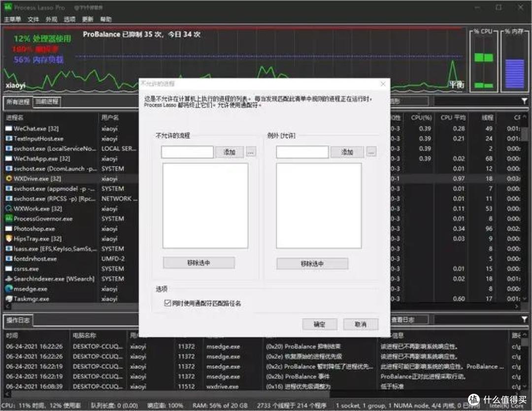The image size is (532, 411).
Task: Maximize the Process Lasso window
Action: click(499, 7)
